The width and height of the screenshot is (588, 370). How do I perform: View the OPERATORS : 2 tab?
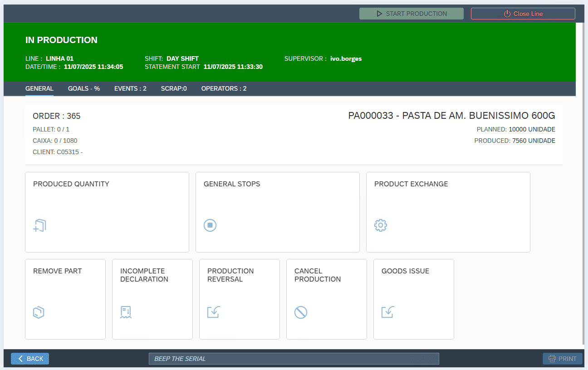224,88
